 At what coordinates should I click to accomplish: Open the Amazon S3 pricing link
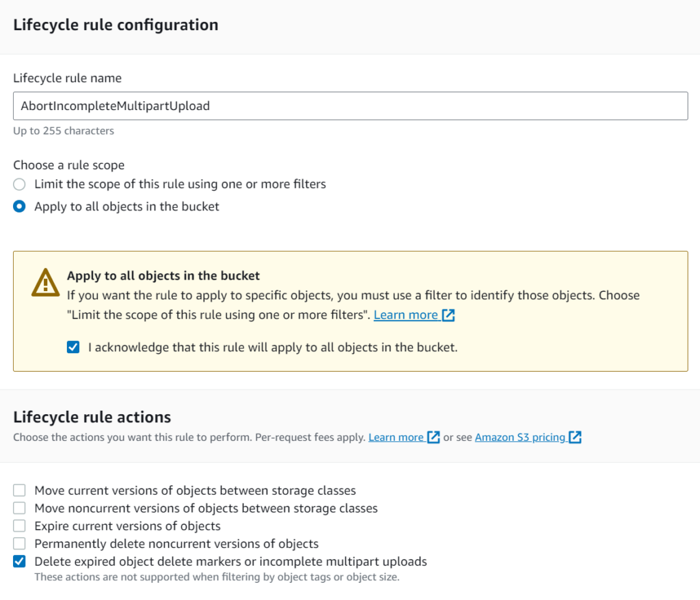(520, 437)
